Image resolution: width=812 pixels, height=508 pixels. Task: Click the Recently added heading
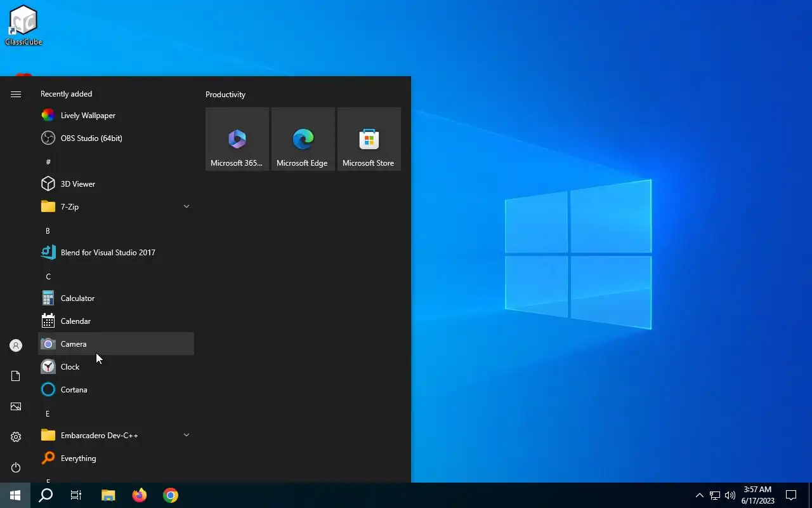coord(66,94)
